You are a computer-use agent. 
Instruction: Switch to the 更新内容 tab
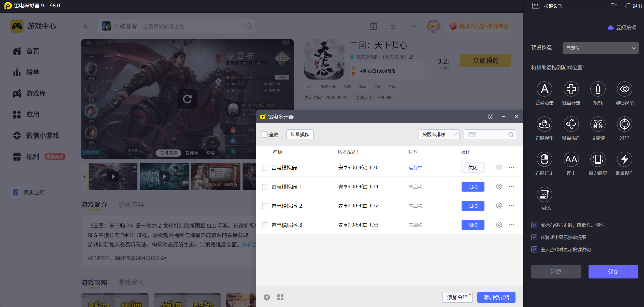[x=131, y=204]
